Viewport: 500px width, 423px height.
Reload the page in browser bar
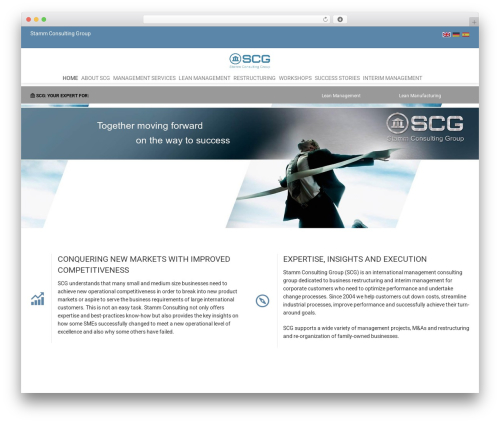coord(325,19)
